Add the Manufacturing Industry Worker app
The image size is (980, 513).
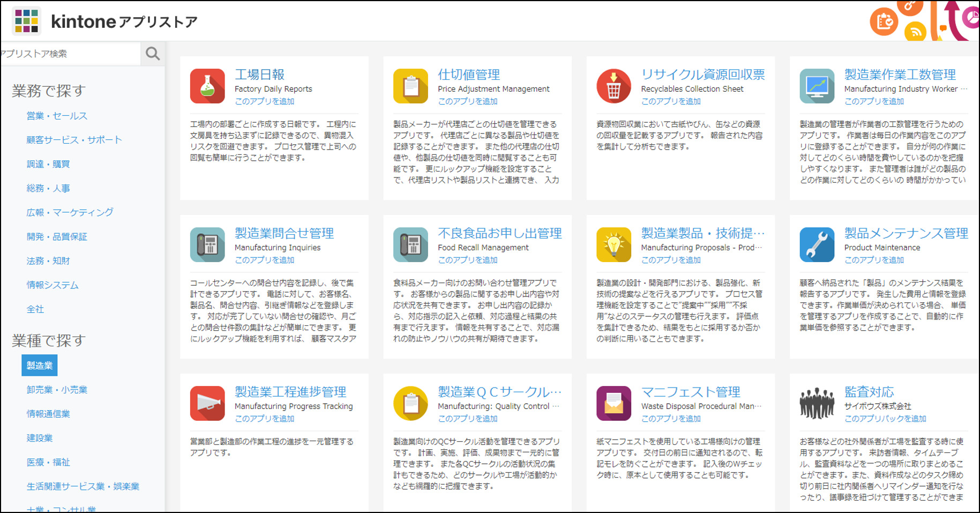(874, 101)
